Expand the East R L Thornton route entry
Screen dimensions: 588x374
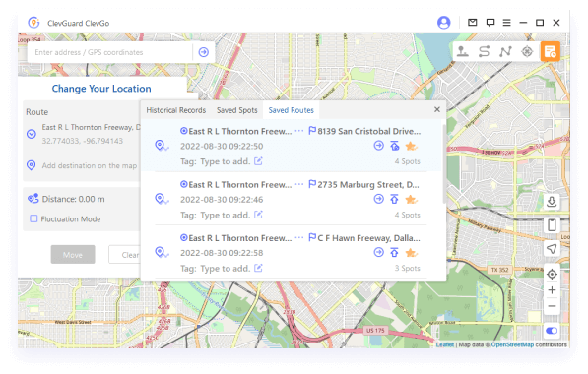[32, 134]
